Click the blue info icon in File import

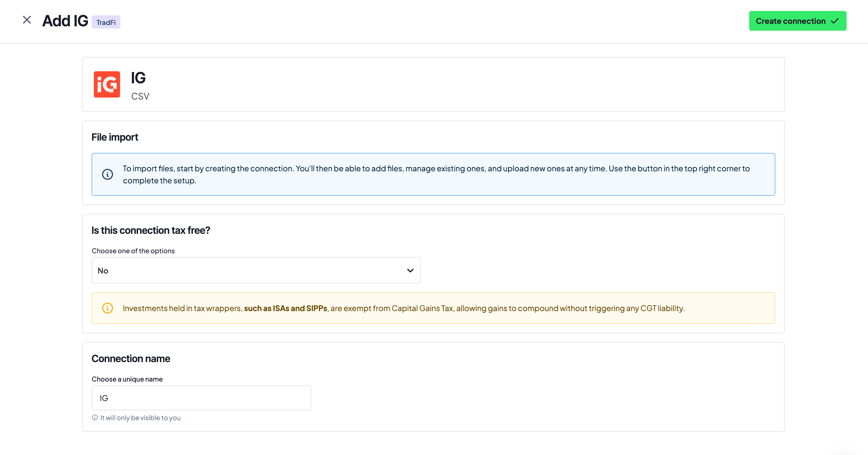tap(108, 174)
